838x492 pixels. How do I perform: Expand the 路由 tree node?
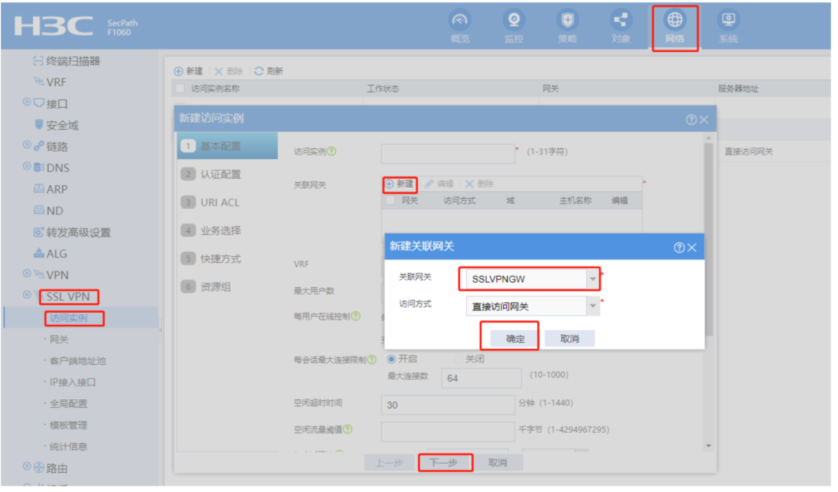click(x=27, y=466)
